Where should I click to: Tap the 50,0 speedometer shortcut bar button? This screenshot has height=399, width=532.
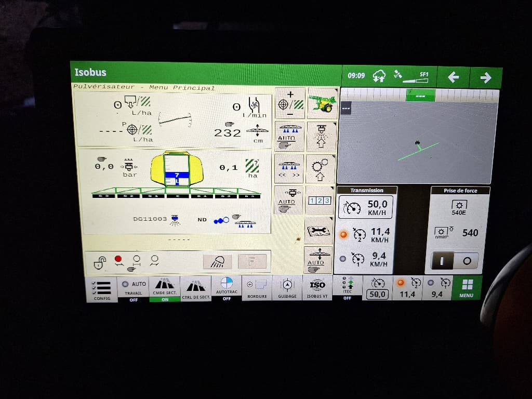pos(377,288)
